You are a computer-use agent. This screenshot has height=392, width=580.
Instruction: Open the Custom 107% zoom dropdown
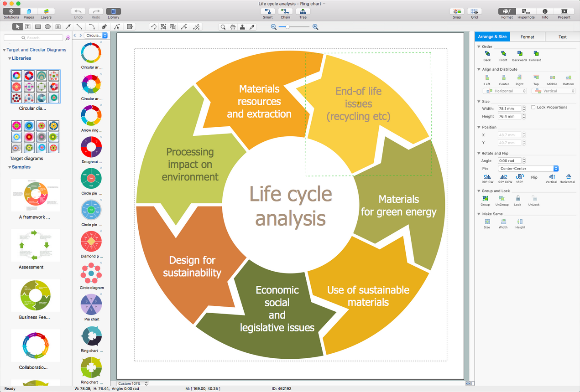(132, 384)
